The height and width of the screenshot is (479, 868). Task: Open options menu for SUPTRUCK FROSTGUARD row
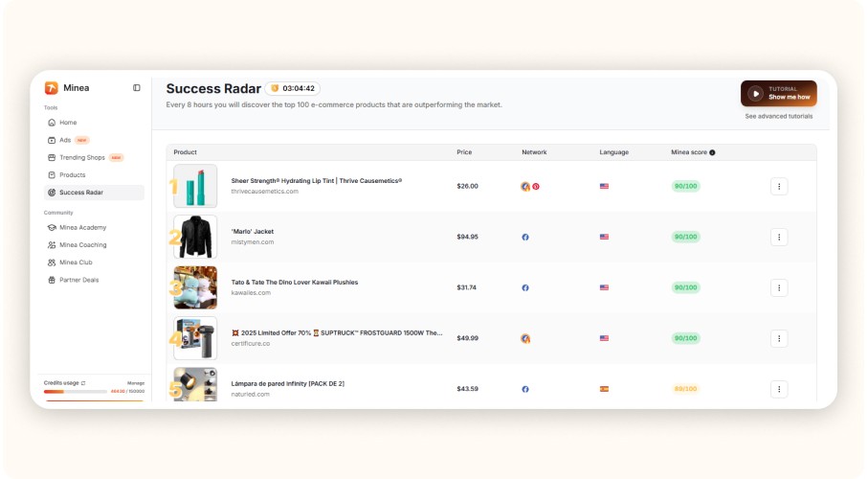[x=779, y=338]
